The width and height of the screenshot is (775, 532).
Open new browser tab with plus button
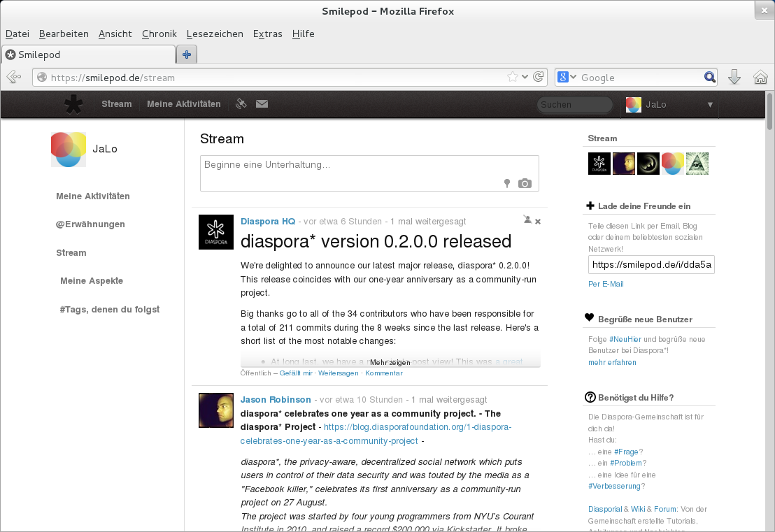(187, 55)
